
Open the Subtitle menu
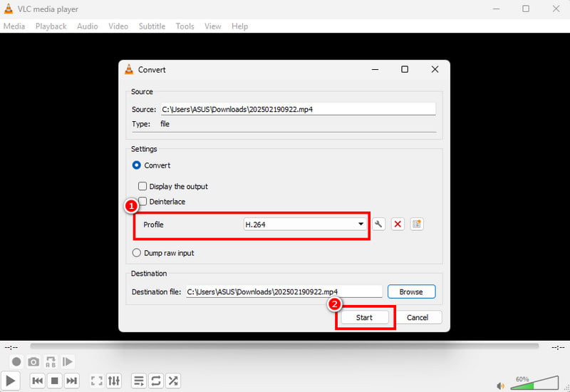152,26
